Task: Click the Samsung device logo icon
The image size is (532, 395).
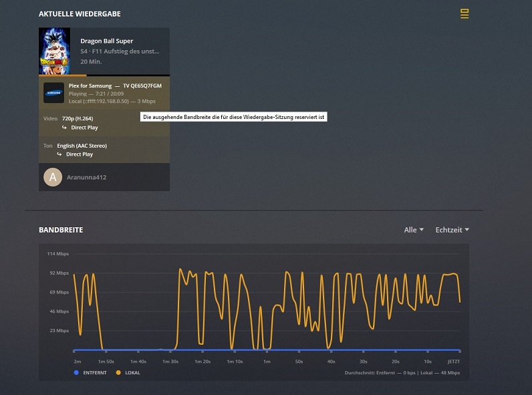Action: point(53,93)
